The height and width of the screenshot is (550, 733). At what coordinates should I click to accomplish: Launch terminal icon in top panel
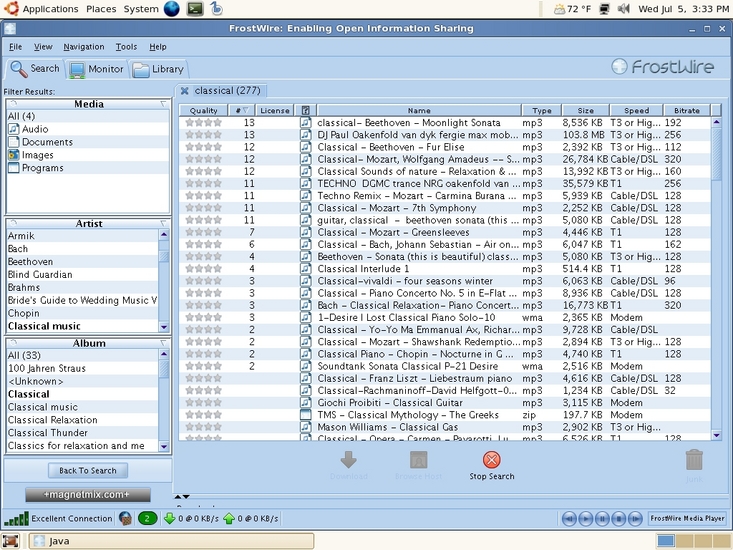[x=195, y=9]
